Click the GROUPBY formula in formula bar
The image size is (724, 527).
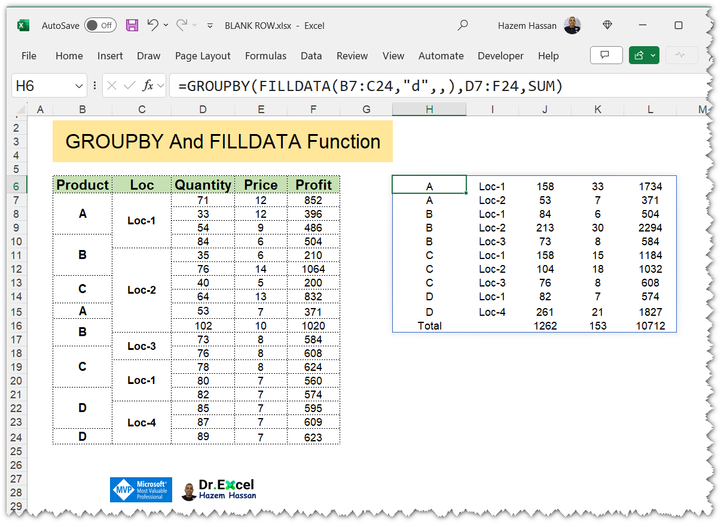(370, 86)
